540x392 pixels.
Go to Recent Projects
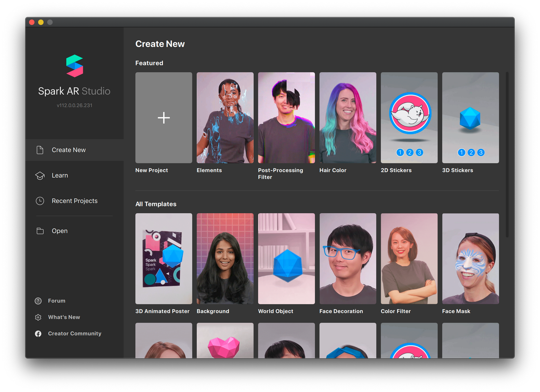coord(75,201)
